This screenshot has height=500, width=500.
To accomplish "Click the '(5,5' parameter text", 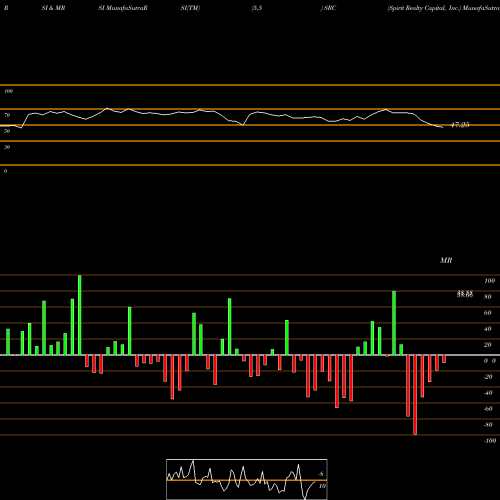I will [257, 8].
